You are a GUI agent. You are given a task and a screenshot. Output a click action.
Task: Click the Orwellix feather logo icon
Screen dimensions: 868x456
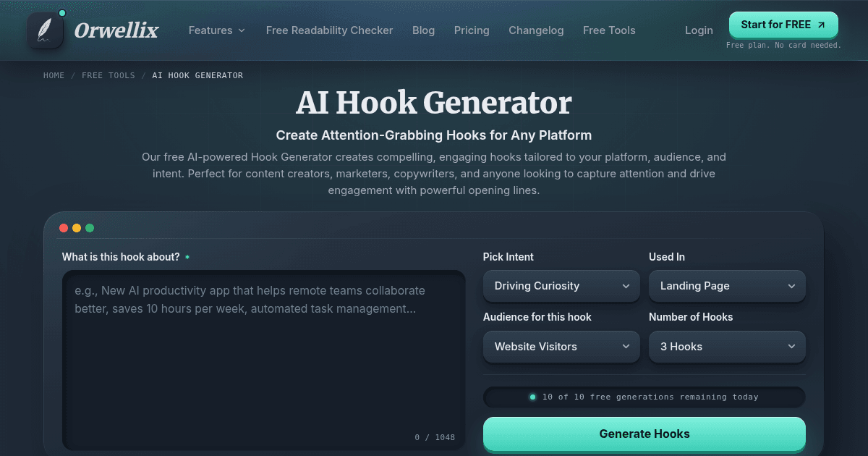pos(46,30)
